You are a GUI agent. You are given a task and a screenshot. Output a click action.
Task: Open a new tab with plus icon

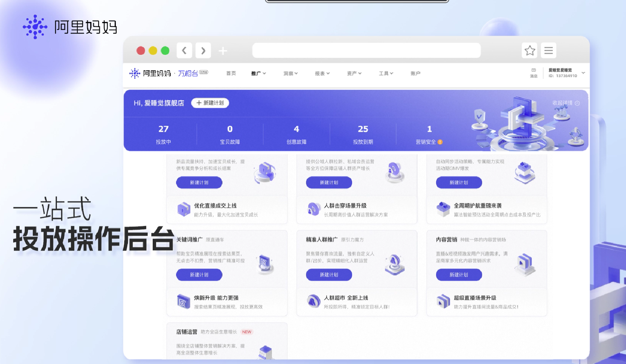click(223, 51)
